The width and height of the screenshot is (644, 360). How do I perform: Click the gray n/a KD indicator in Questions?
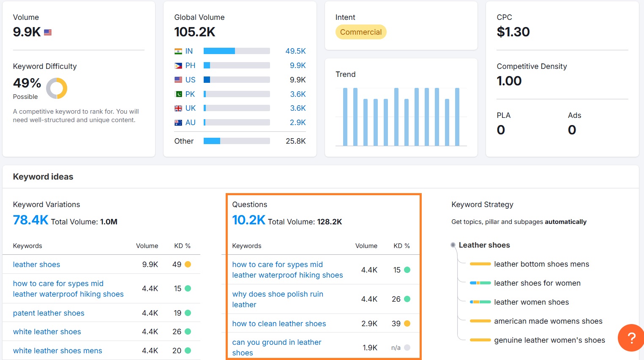pos(407,347)
